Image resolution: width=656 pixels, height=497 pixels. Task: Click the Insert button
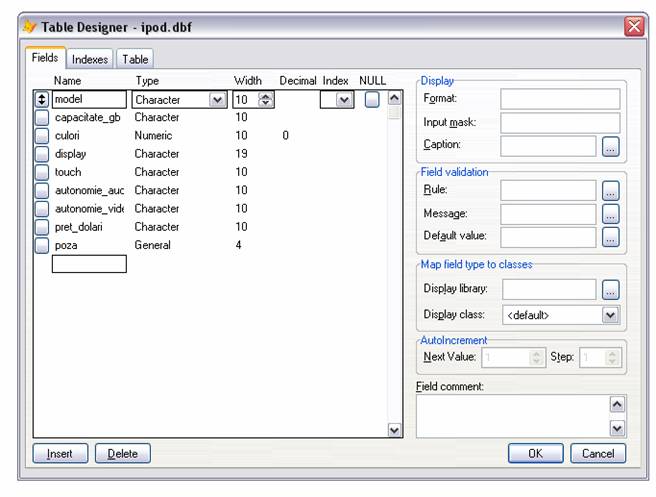tap(60, 454)
